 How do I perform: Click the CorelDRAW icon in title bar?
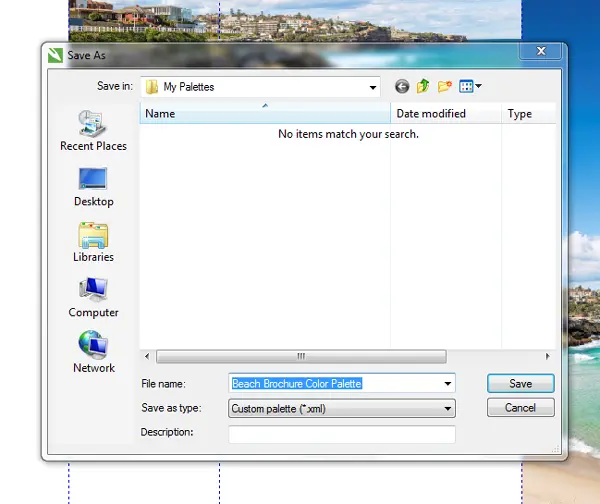coord(55,55)
